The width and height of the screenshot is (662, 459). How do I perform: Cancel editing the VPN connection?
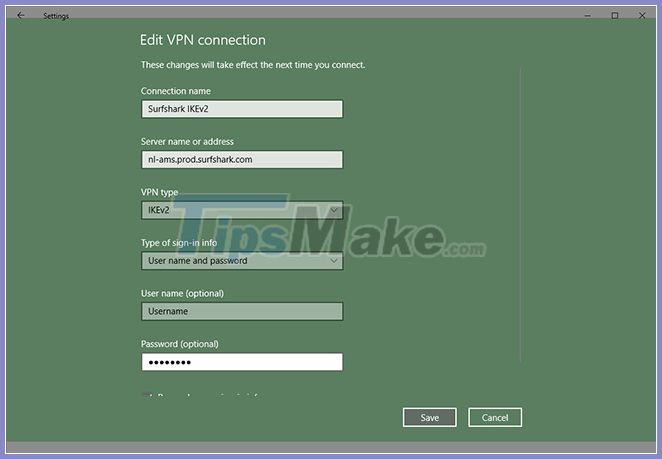(495, 418)
